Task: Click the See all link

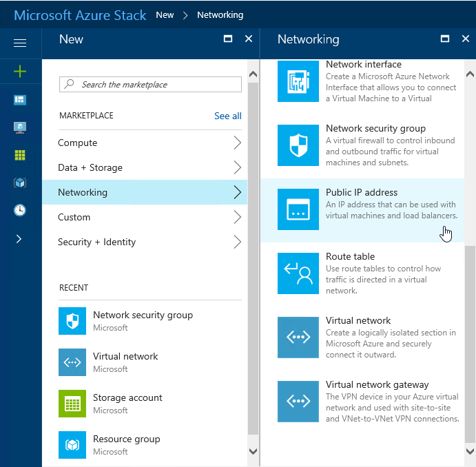Action: [x=228, y=116]
